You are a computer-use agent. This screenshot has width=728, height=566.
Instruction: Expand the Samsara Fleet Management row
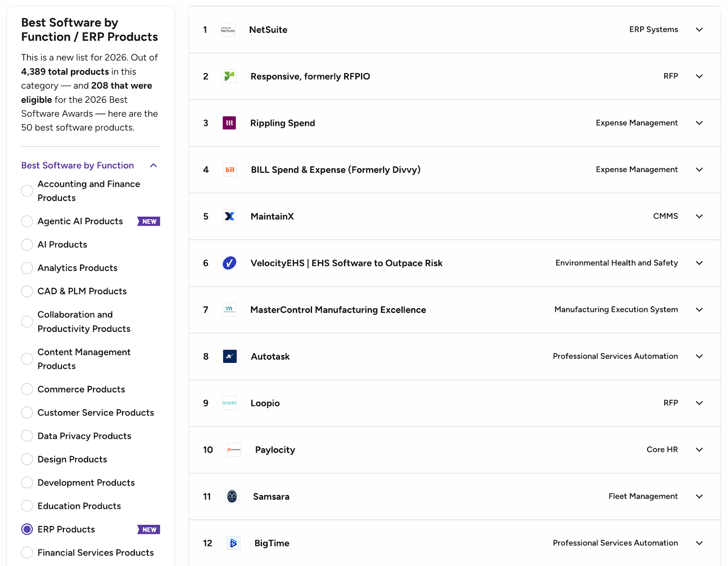pyautogui.click(x=699, y=496)
